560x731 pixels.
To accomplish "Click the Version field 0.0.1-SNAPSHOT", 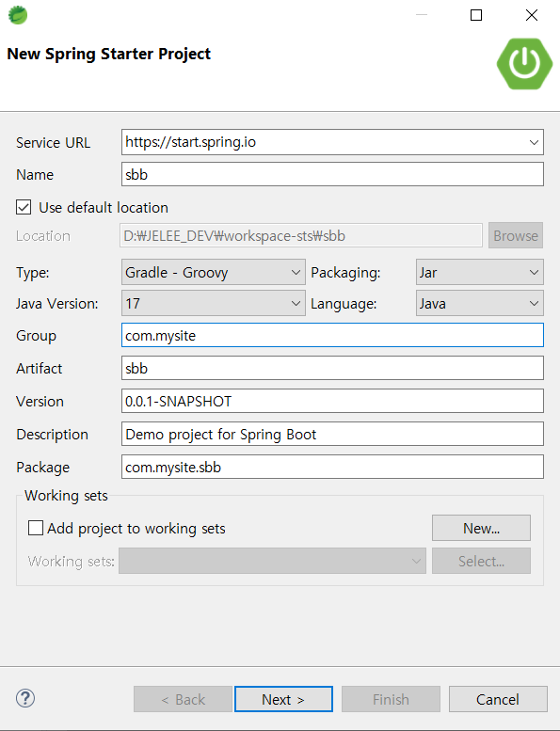I will tap(332, 401).
